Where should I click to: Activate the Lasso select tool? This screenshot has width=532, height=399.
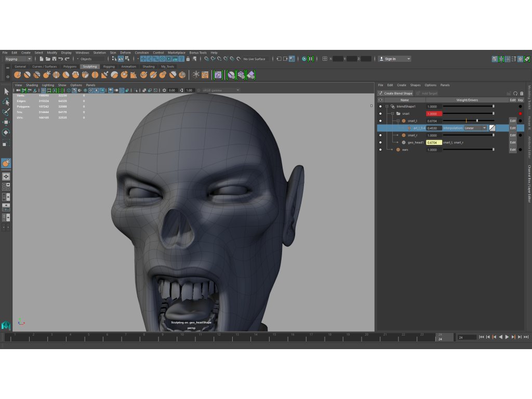[6, 102]
